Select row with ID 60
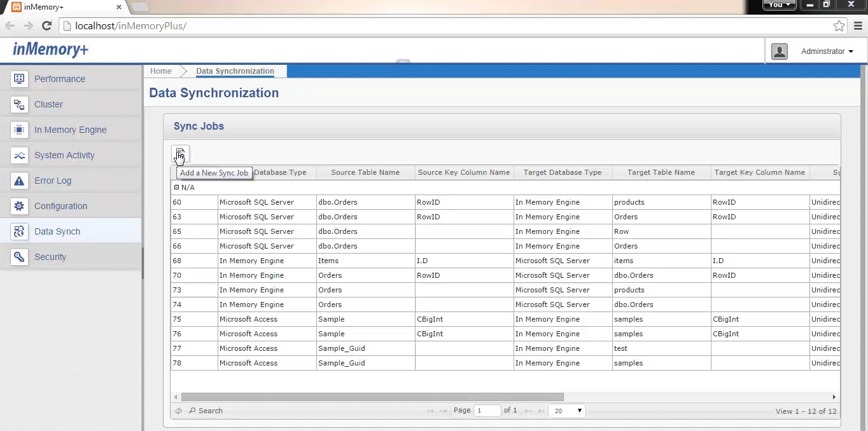This screenshot has height=431, width=868. tap(505, 202)
